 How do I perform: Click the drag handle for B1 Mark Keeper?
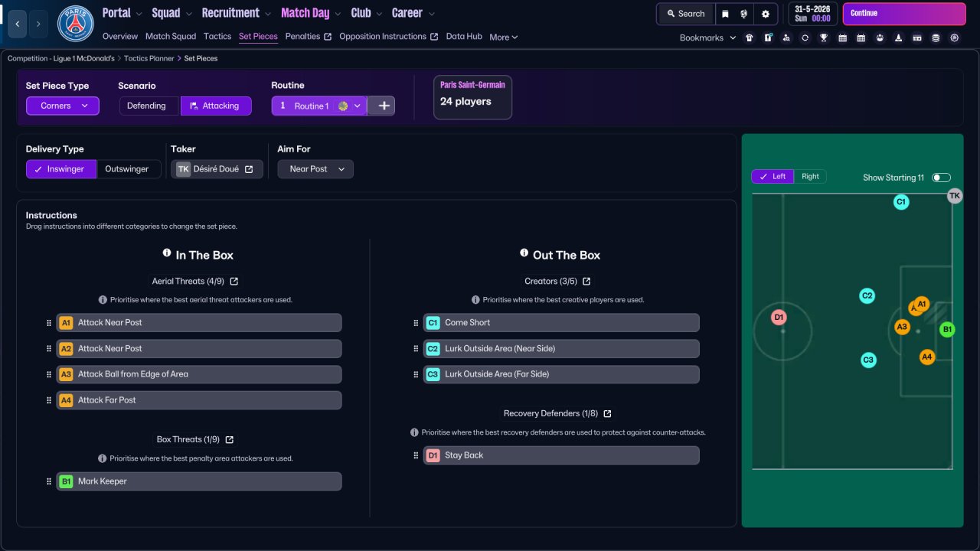click(x=50, y=481)
